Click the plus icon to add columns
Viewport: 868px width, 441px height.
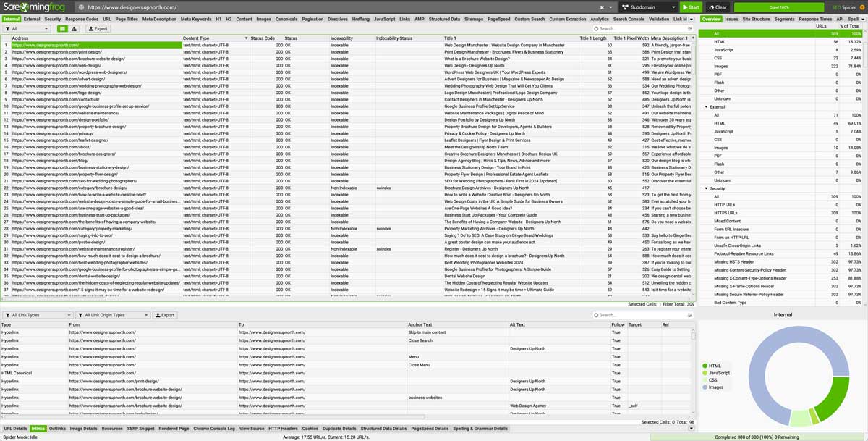pos(694,38)
